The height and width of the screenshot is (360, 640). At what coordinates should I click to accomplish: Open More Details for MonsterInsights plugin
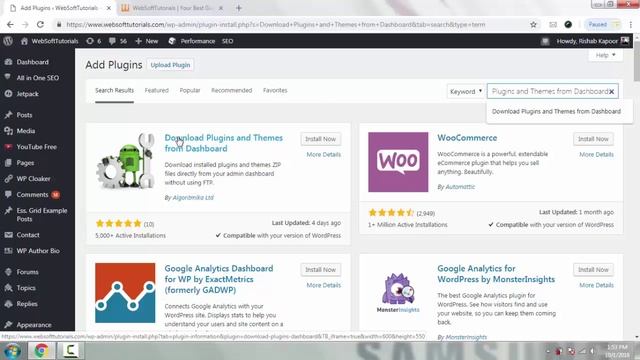tap(596, 285)
